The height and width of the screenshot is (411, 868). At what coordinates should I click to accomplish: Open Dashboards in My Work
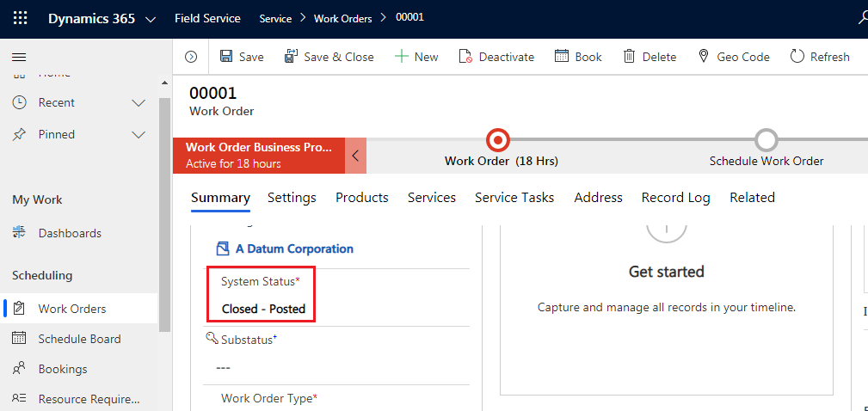point(70,233)
